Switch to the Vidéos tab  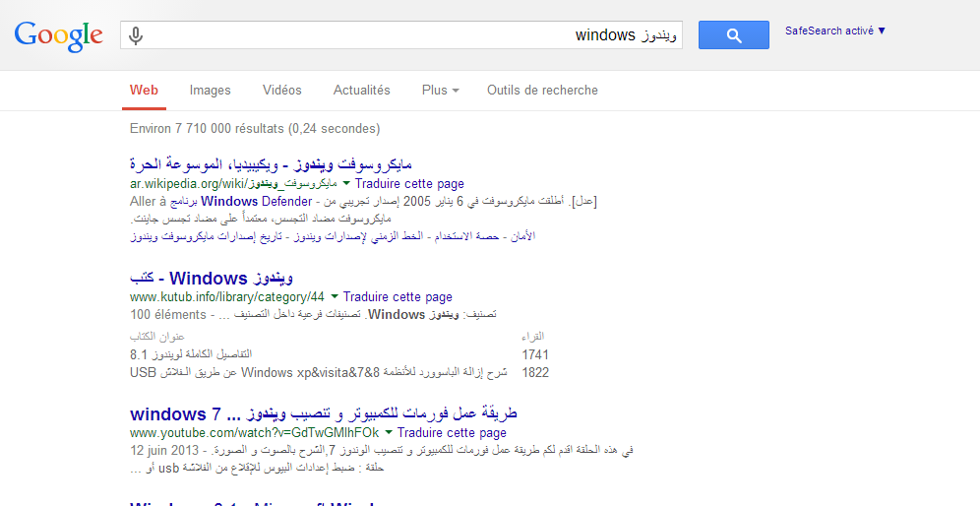click(281, 90)
